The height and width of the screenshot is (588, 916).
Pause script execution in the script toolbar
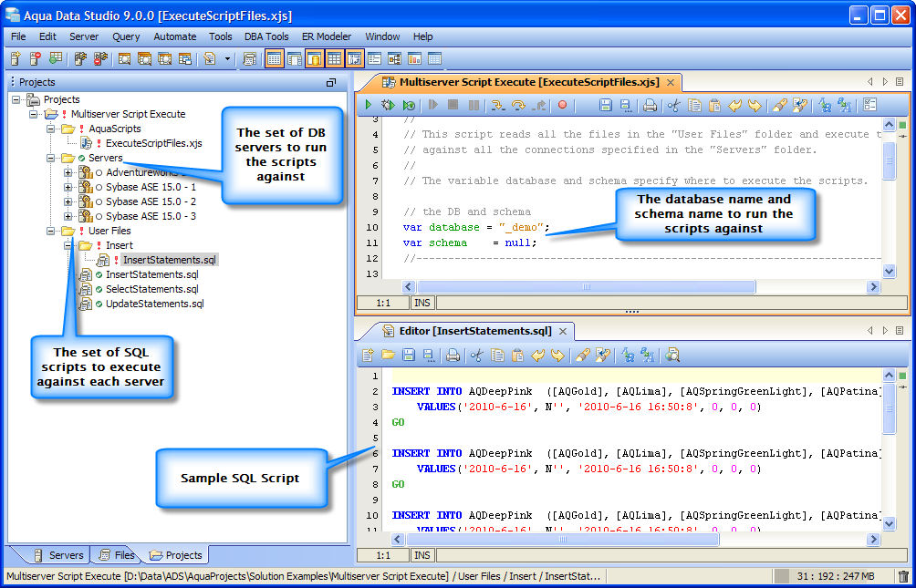click(x=474, y=105)
